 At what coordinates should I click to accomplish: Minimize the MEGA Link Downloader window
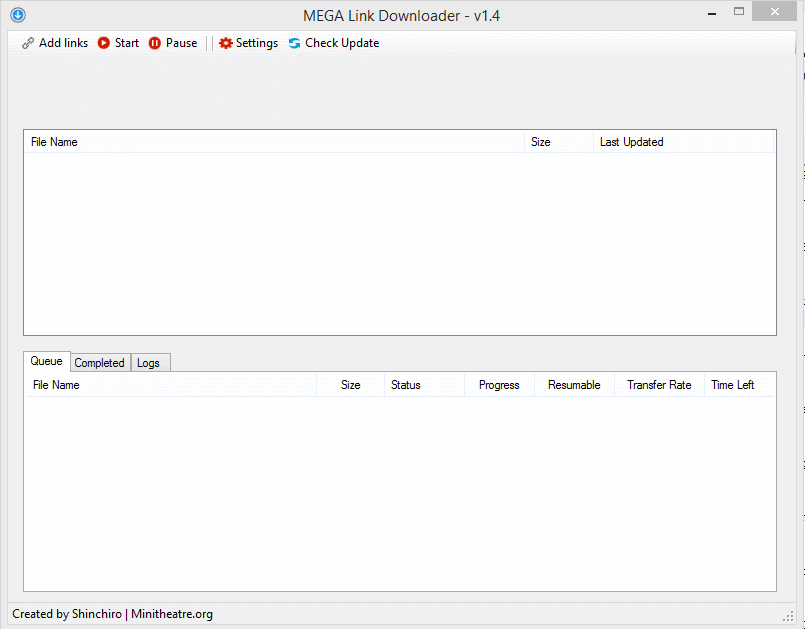click(x=712, y=13)
